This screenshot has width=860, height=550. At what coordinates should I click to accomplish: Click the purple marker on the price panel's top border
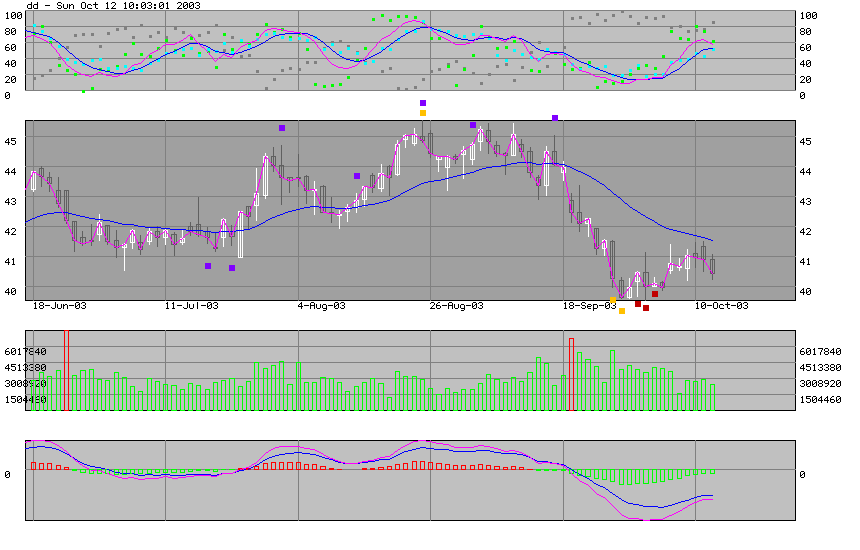pyautogui.click(x=555, y=118)
